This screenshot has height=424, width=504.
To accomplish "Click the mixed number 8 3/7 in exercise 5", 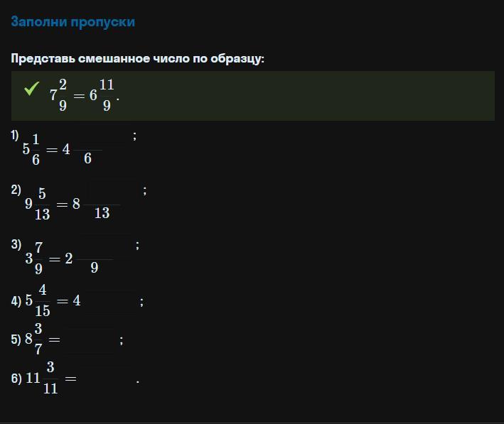I will click(33, 339).
